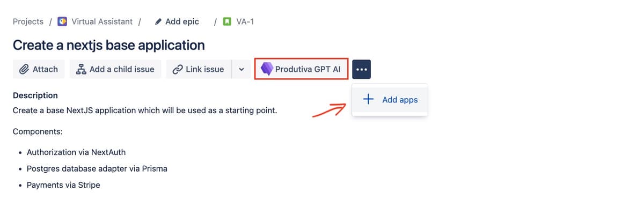Click the pencil icon beside Add epic

[x=158, y=22]
